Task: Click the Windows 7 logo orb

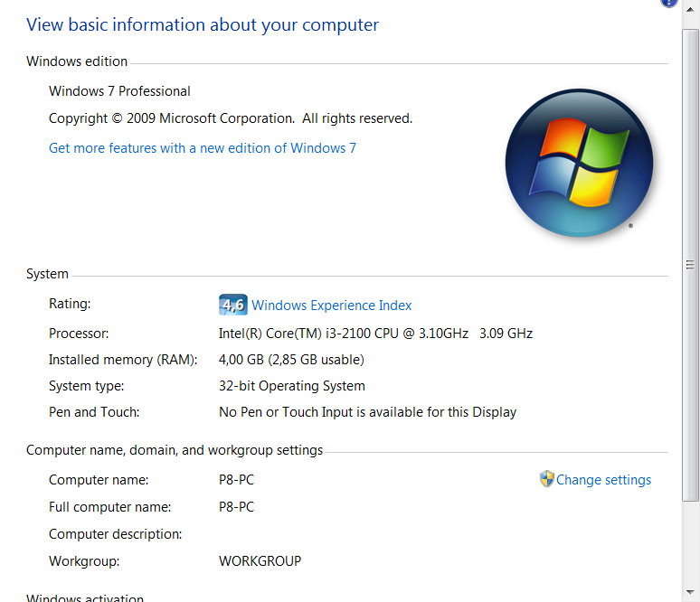Action: [x=579, y=163]
